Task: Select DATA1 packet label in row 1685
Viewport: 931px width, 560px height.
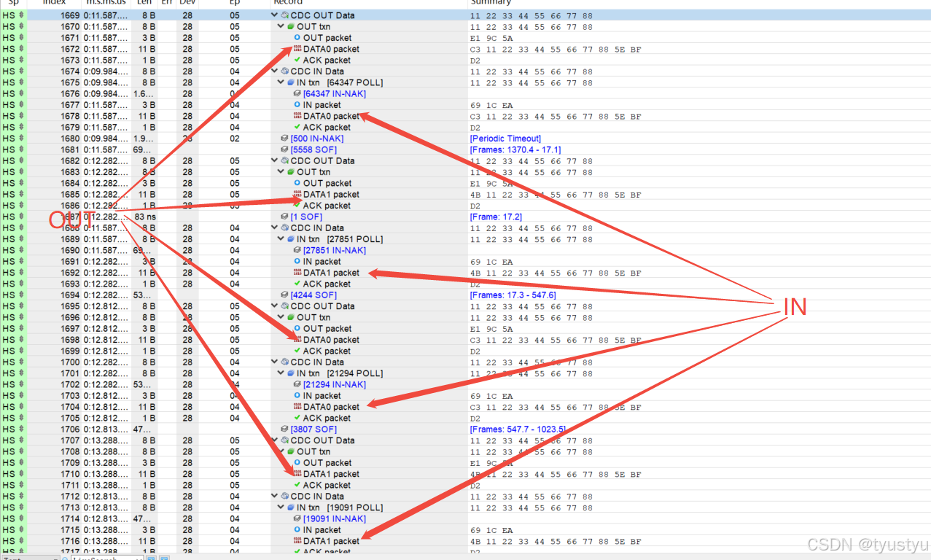Action: tap(331, 195)
